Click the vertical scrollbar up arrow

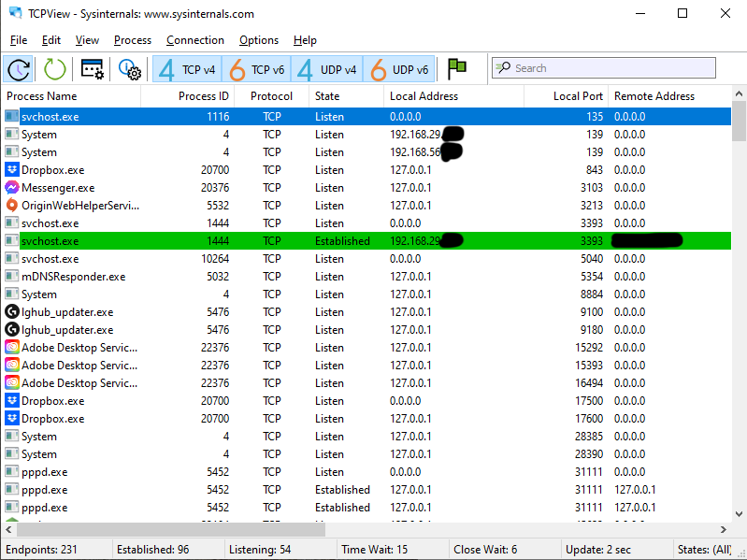tap(739, 93)
